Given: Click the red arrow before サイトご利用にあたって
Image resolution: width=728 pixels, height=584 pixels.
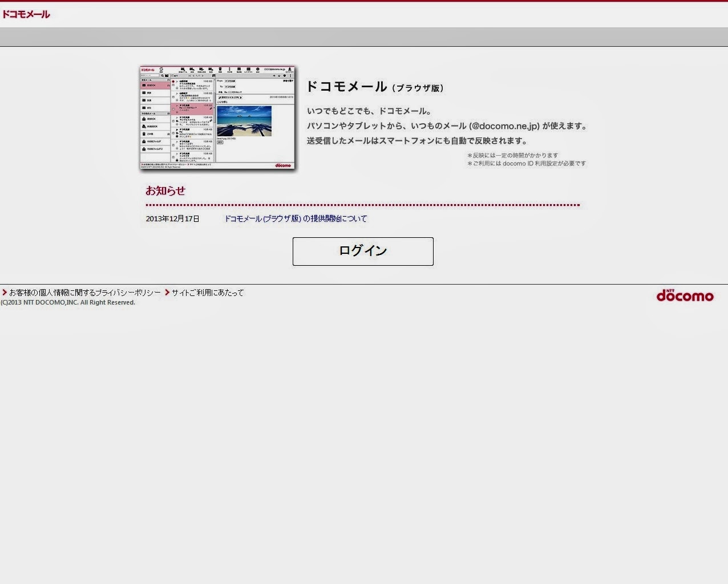Looking at the screenshot, I should (x=167, y=293).
